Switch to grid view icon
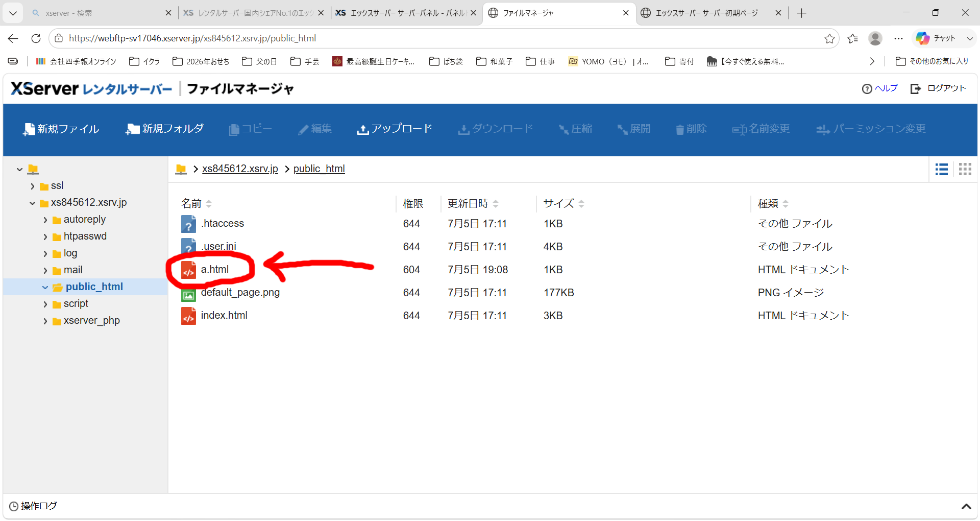This screenshot has width=980, height=521. [x=965, y=169]
